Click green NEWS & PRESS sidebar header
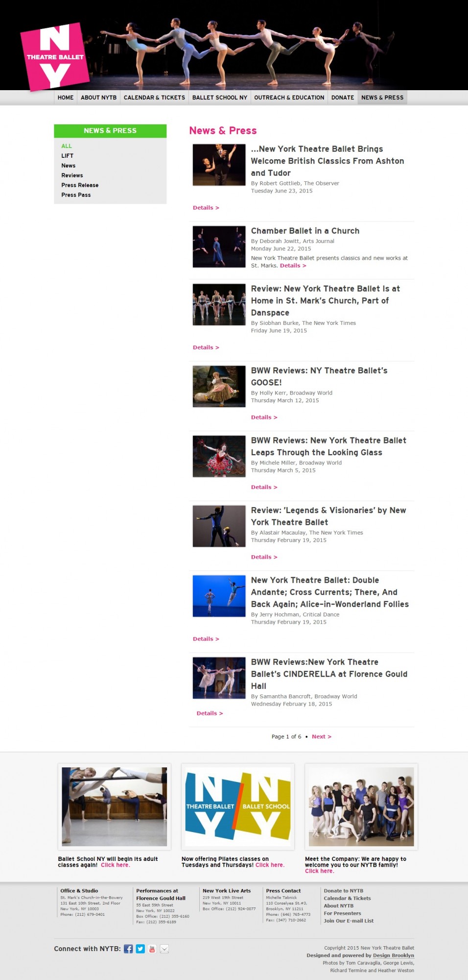Viewport: 468px width, 980px height. [110, 131]
